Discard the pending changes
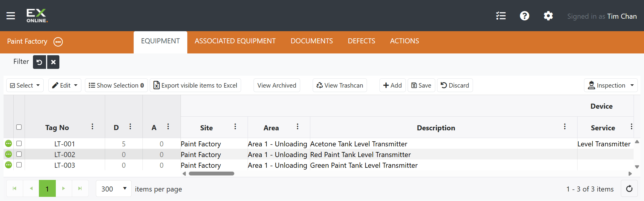This screenshot has height=201, width=644. point(455,86)
